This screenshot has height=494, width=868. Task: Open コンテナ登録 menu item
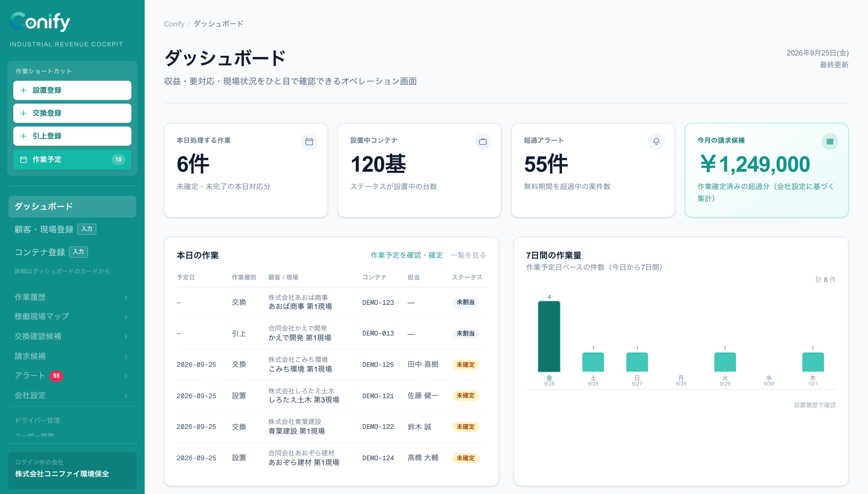click(x=40, y=252)
